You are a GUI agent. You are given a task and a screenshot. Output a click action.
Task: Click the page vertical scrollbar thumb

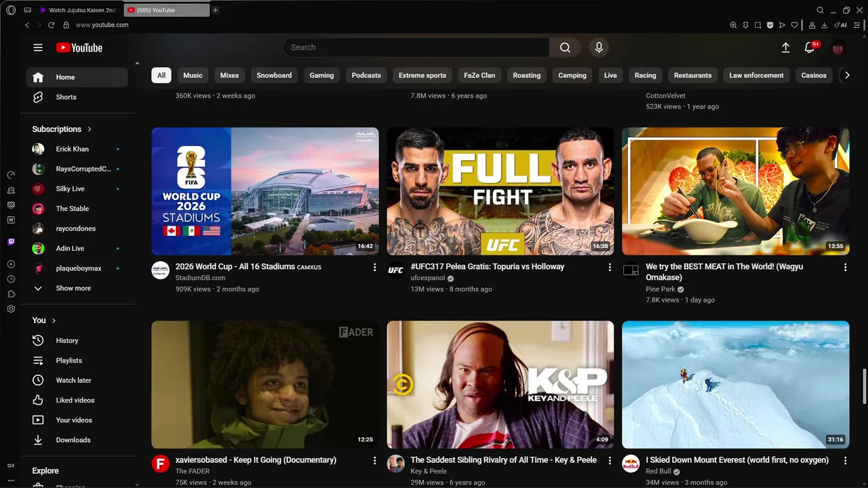(x=864, y=386)
